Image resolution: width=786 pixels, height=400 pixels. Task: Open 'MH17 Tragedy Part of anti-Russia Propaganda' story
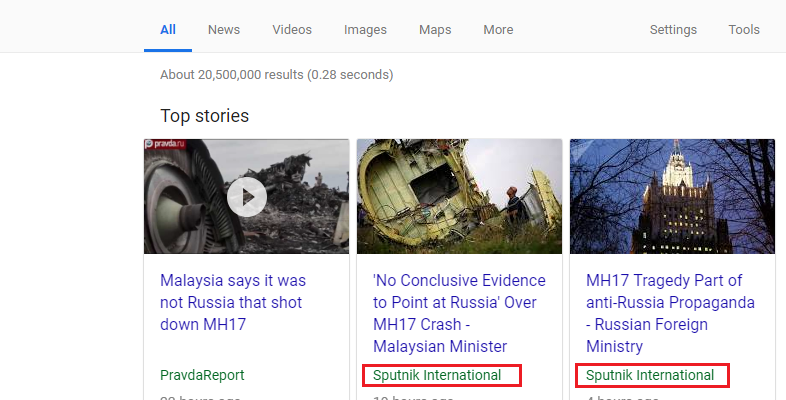[670, 313]
